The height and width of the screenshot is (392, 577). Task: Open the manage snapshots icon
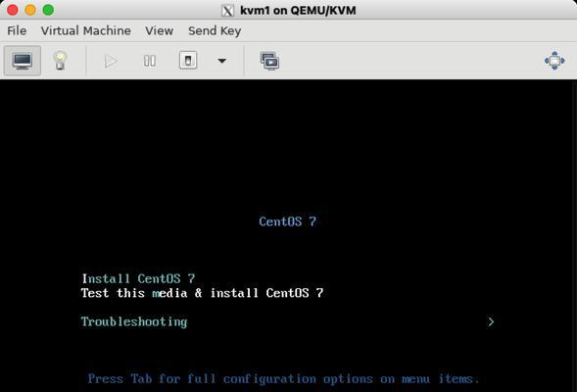[269, 61]
